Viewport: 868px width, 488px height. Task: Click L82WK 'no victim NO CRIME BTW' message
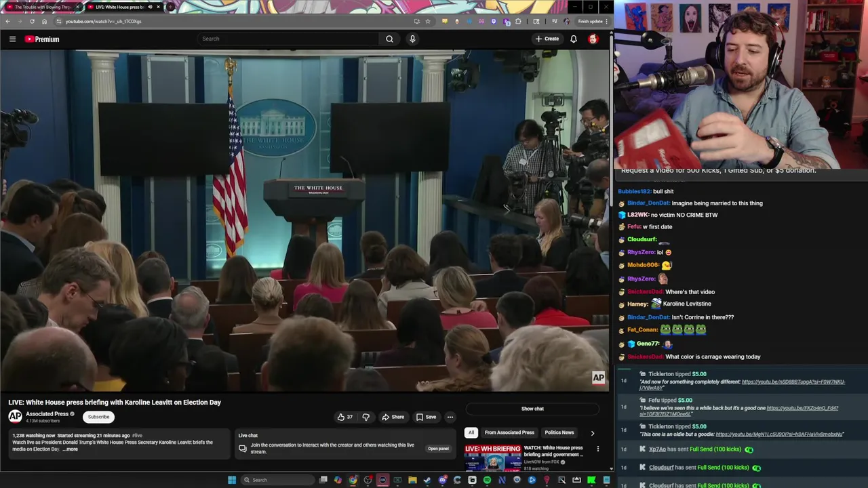click(x=684, y=215)
